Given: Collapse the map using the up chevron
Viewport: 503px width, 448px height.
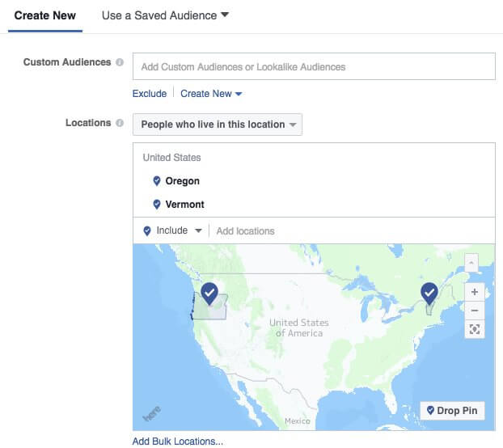Looking at the screenshot, I should [471, 263].
